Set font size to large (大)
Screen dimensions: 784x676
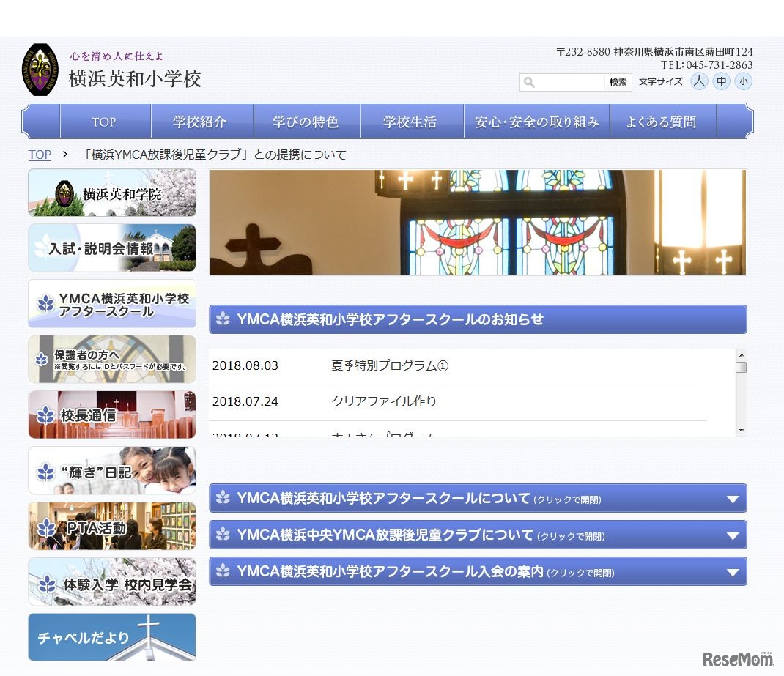coord(699,81)
